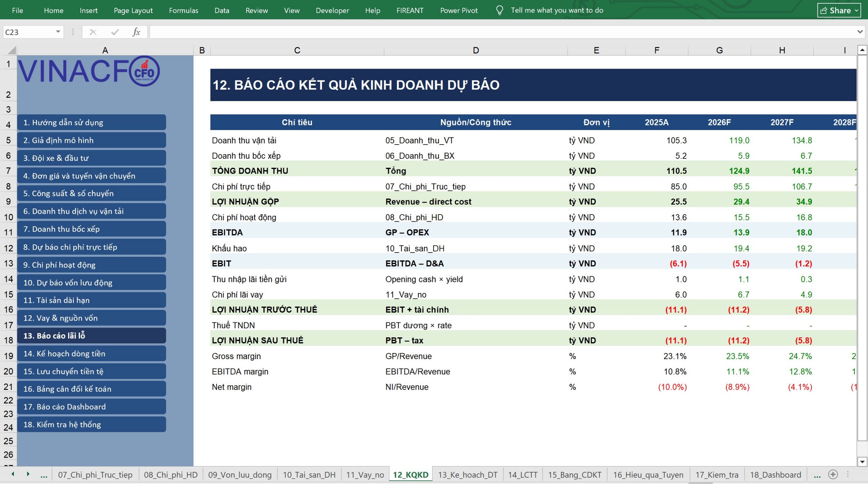
Task: Click the 'Gross margin' row label
Action: (x=236, y=356)
